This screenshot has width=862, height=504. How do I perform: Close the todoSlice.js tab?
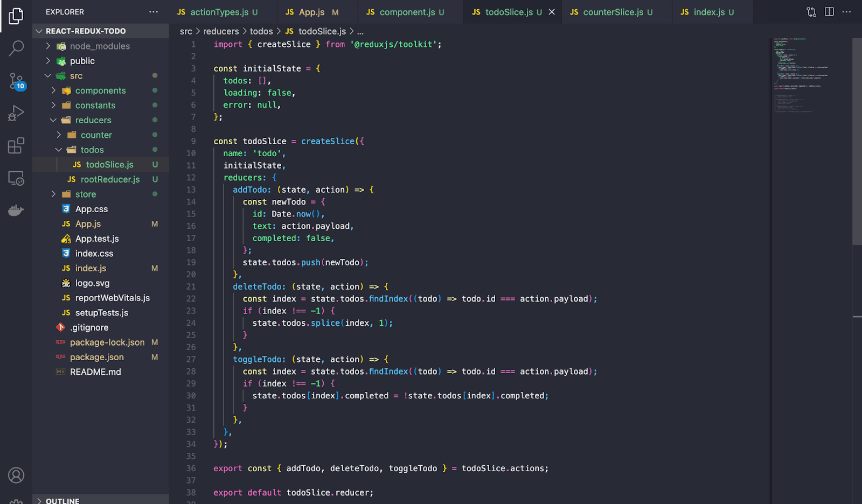coord(552,12)
